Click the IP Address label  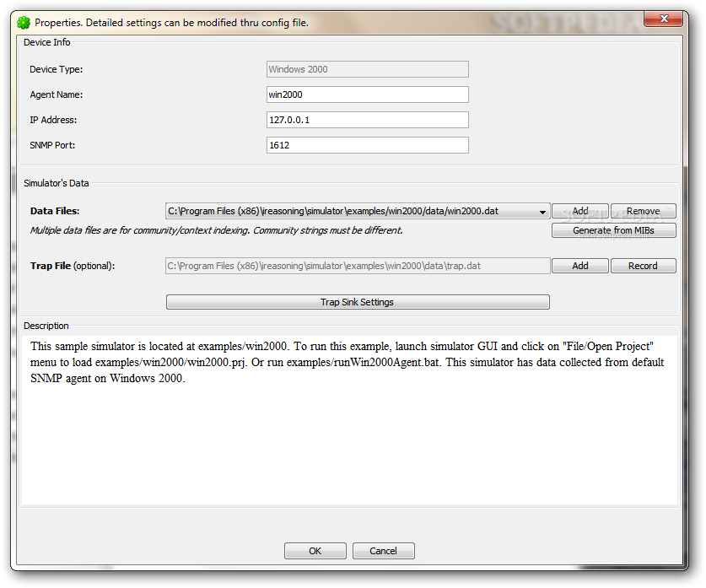click(x=53, y=120)
